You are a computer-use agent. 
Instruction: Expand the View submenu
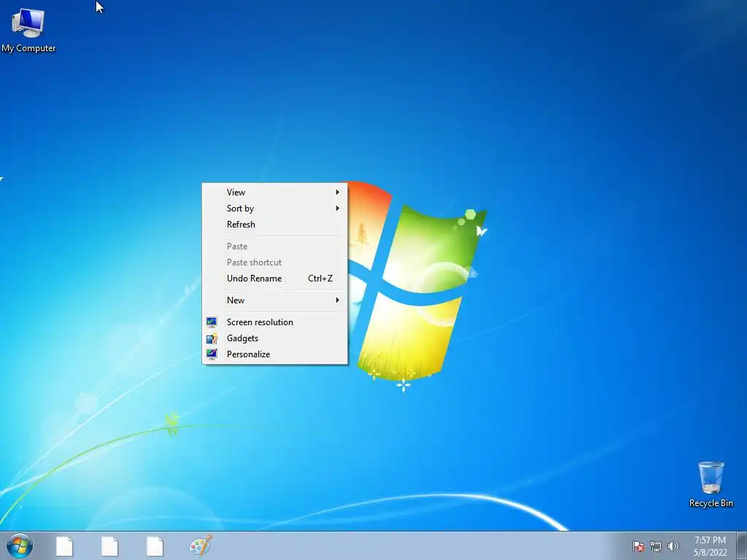pos(275,192)
